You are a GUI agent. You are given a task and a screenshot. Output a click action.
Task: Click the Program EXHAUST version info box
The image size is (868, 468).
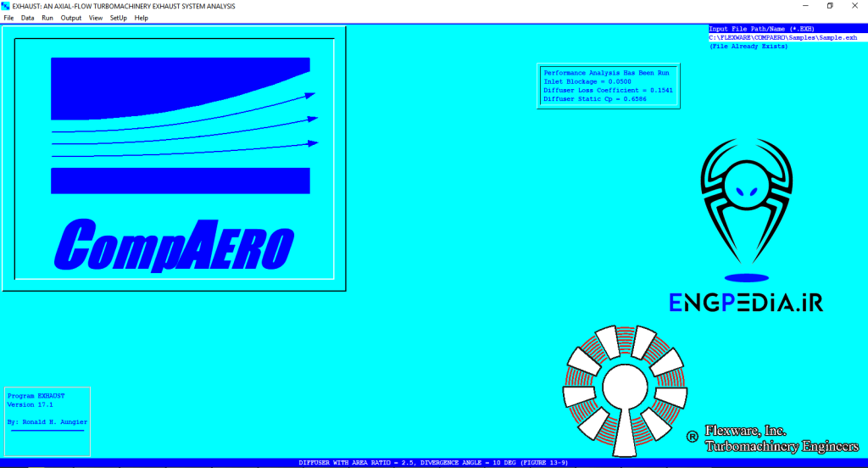pyautogui.click(x=47, y=409)
